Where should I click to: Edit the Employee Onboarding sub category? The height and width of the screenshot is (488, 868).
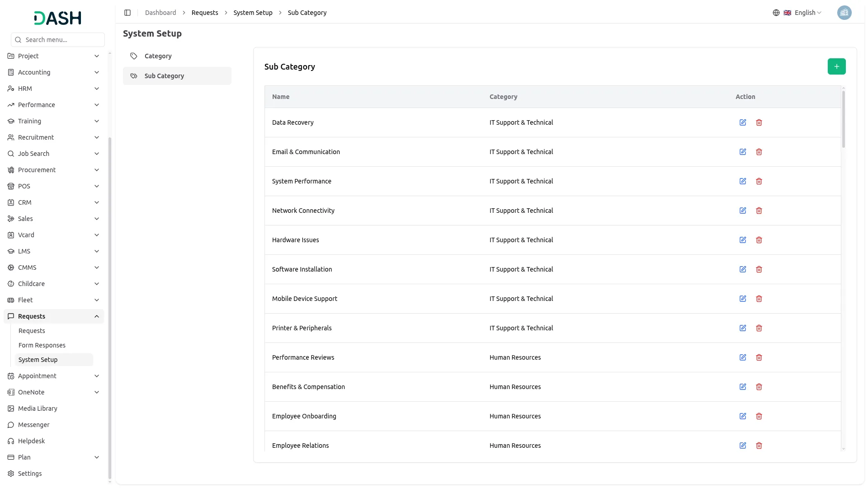pos(742,416)
